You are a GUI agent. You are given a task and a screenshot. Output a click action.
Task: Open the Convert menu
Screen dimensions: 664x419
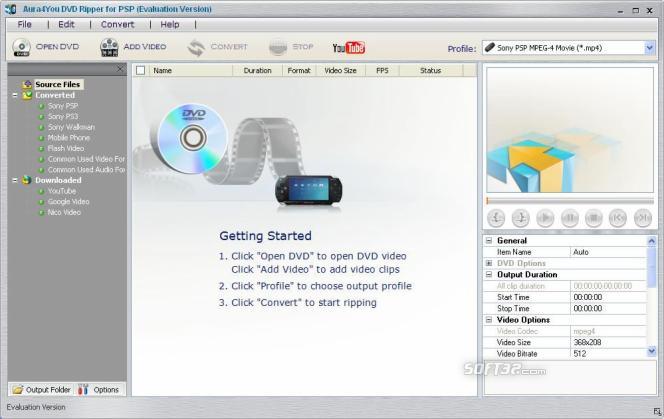click(x=117, y=25)
